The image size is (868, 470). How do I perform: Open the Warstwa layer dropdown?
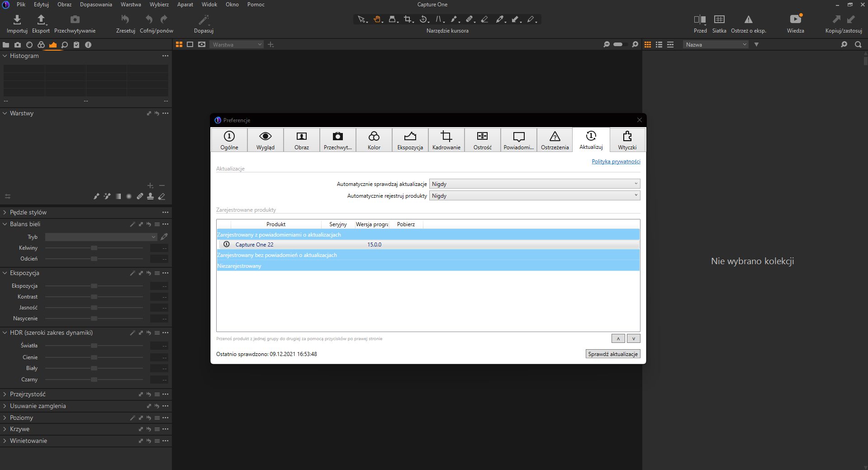pos(236,44)
